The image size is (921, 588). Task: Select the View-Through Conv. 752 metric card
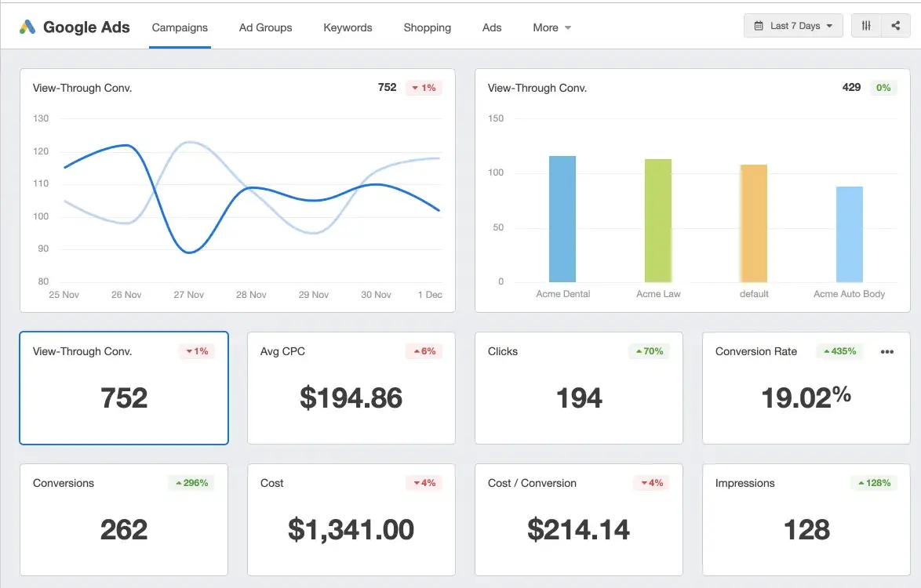pos(124,388)
